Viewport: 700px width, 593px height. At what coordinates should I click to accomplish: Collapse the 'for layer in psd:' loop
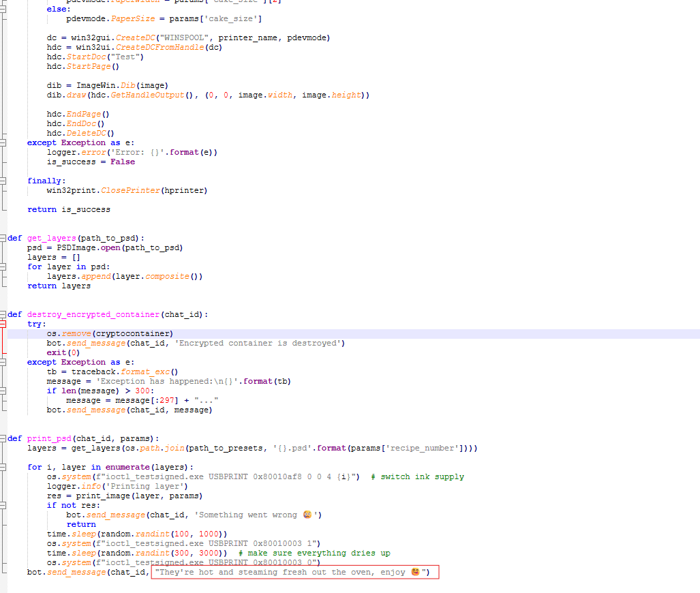(3, 267)
